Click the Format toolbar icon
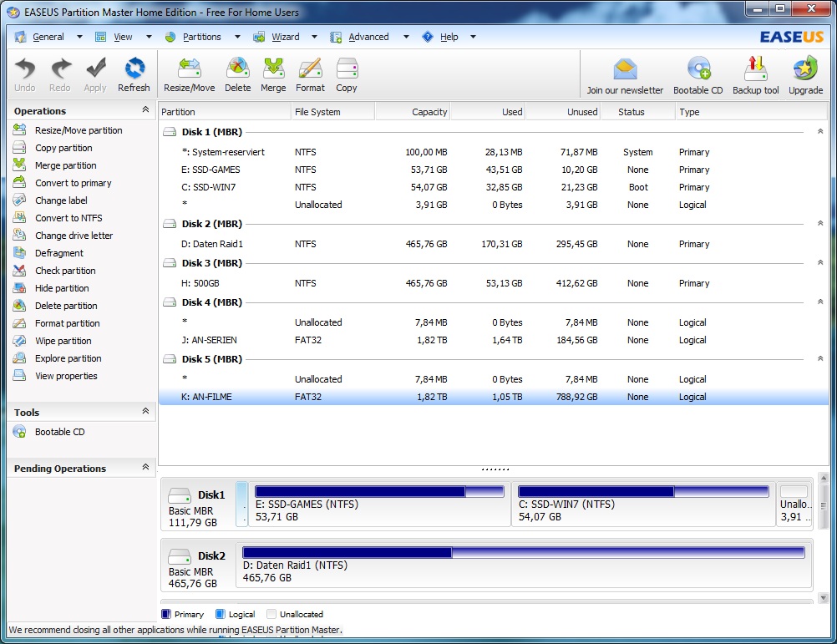Screen dimensions: 837x644 310,74
